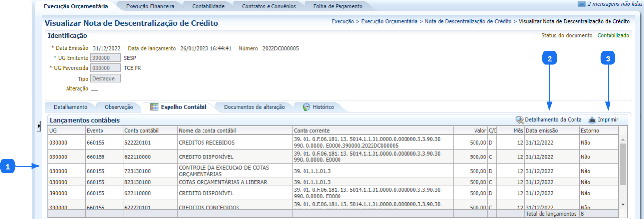Click the unread messages envelope icon

click(582, 4)
